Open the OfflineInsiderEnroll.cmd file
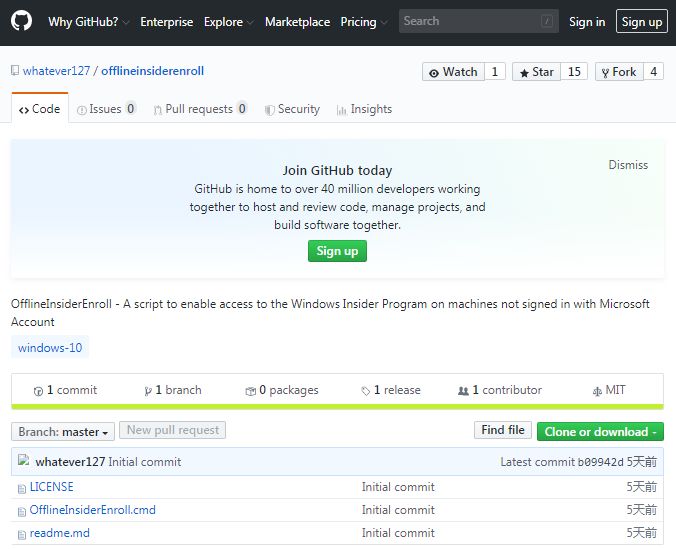This screenshot has height=549, width=676. click(x=93, y=510)
